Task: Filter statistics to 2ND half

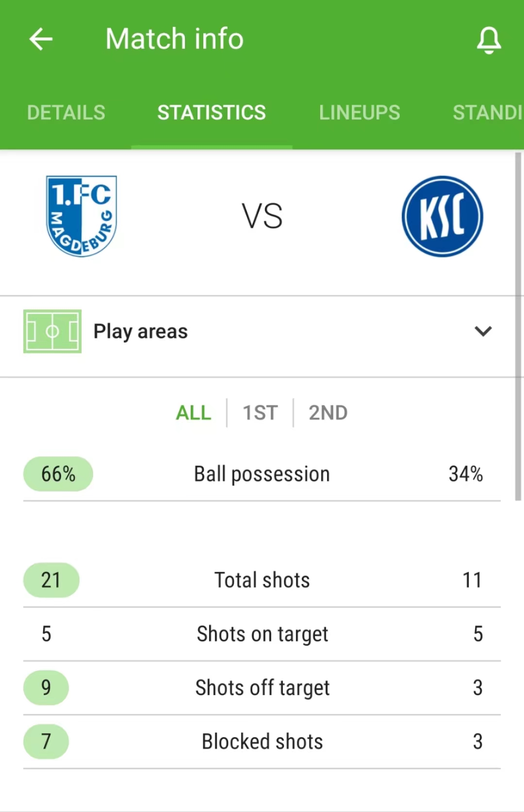Action: tap(328, 413)
